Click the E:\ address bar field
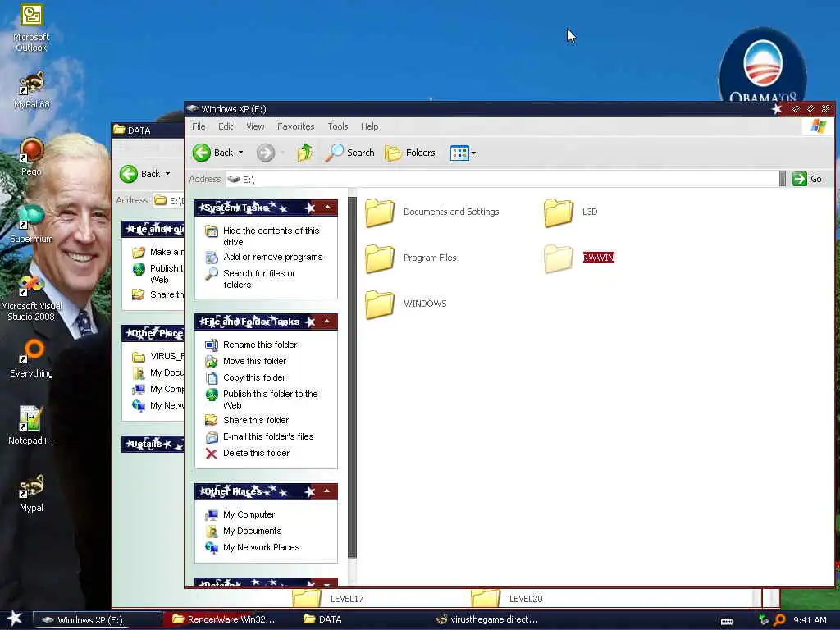The width and height of the screenshot is (840, 630). pos(502,179)
